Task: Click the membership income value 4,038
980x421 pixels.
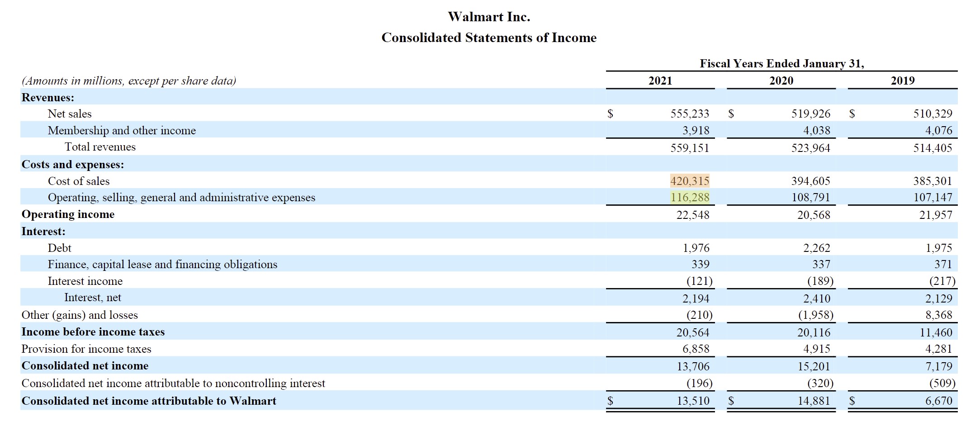Action: tap(817, 130)
